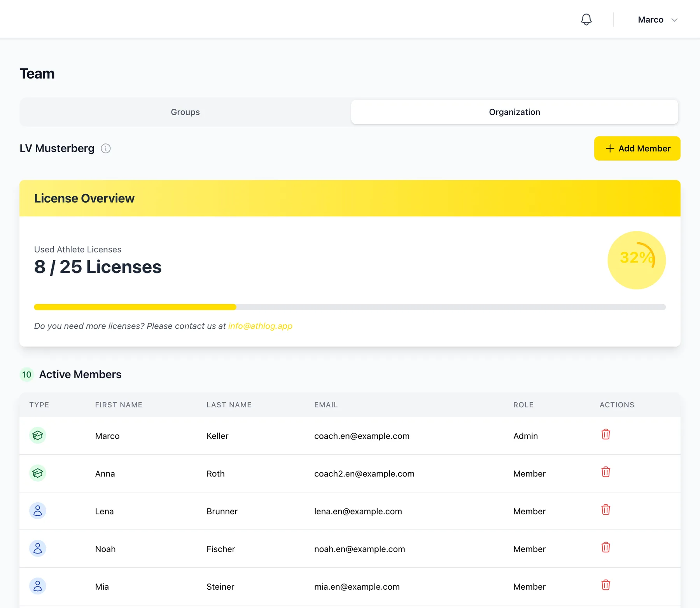This screenshot has width=700, height=608.
Task: Click the ROLE column header
Action: (523, 405)
